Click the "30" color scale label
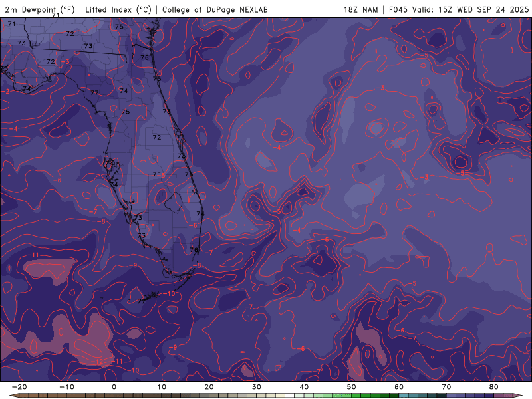The height and width of the screenshot is (399, 532). (x=257, y=387)
